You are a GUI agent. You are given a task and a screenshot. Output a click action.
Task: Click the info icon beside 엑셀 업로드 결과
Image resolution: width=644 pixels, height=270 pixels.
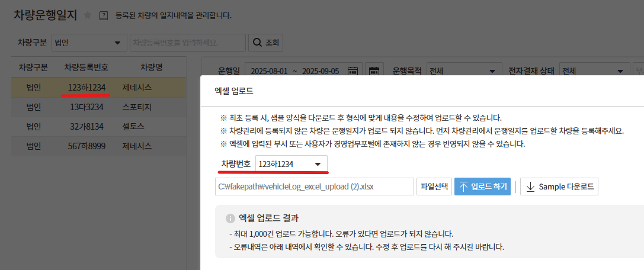click(x=230, y=218)
